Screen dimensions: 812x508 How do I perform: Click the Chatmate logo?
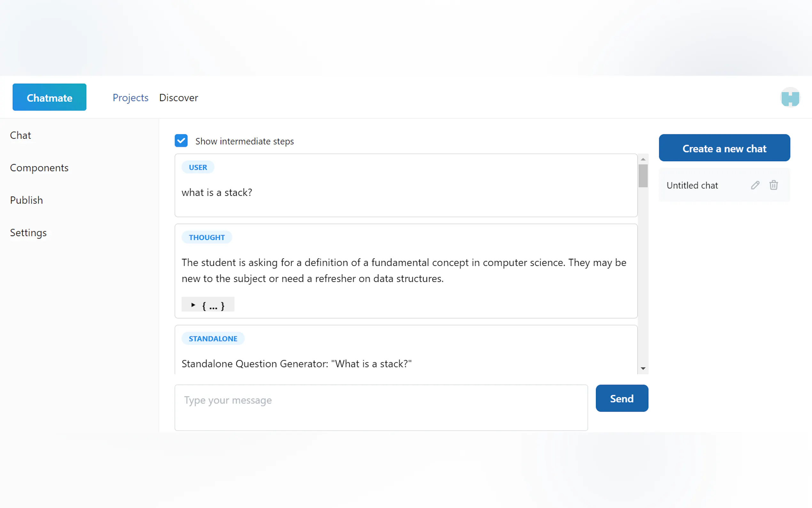coord(49,98)
